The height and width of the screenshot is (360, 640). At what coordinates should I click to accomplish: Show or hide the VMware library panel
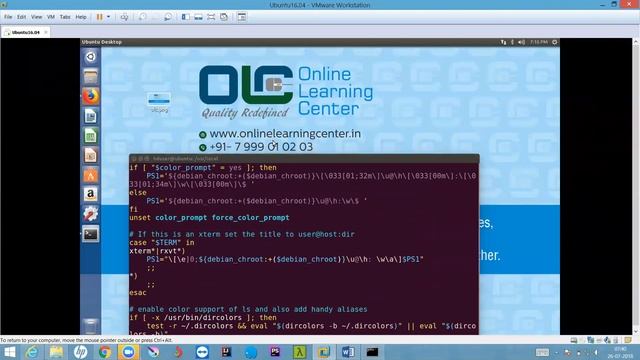point(185,17)
